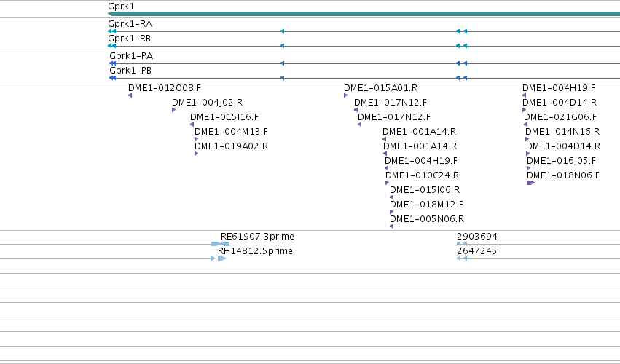Open feature DME1-012O08.F
Viewport: 620px width, 364px height.
(165, 88)
